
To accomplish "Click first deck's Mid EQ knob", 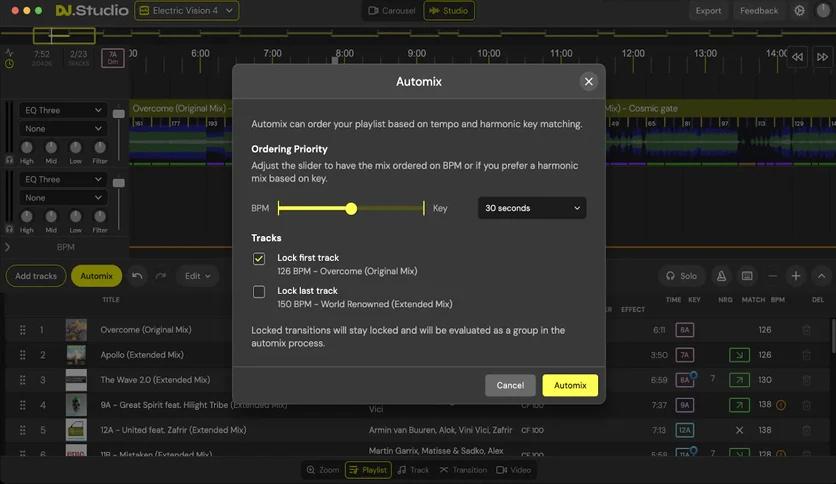I will [51, 147].
